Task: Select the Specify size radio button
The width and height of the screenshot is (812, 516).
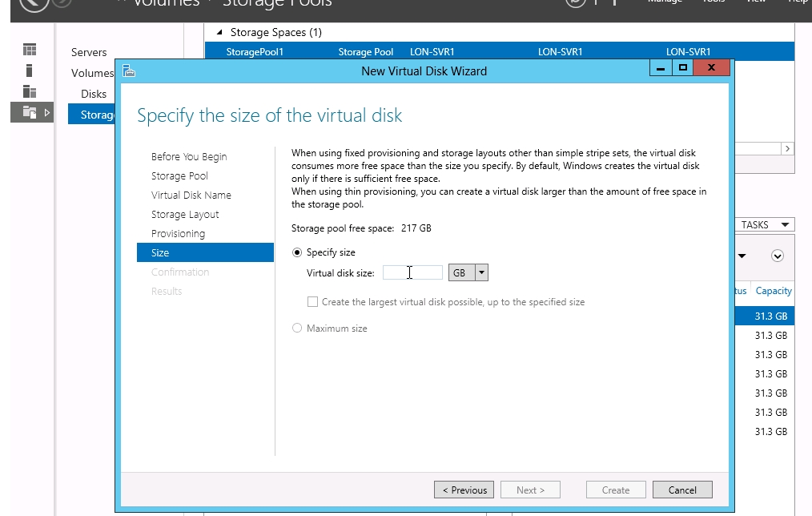Action: click(x=298, y=252)
